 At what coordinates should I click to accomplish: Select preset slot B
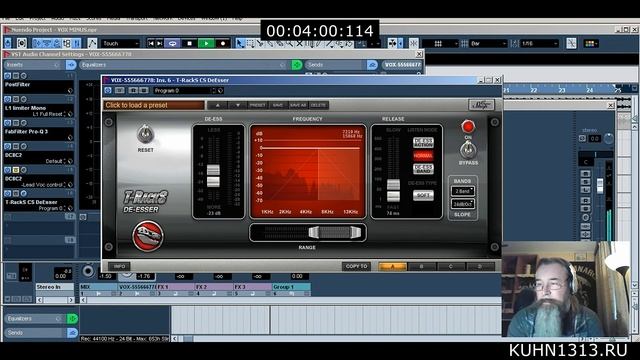(422, 267)
